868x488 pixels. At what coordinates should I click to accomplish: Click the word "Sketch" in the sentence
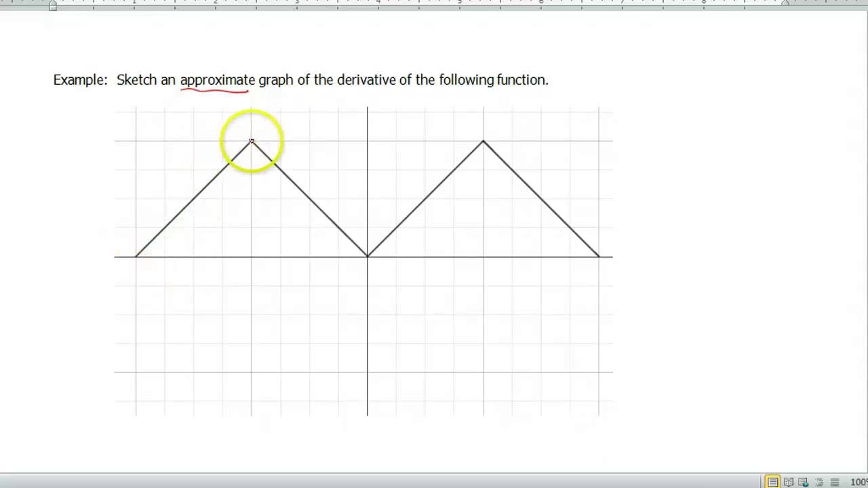[136, 80]
